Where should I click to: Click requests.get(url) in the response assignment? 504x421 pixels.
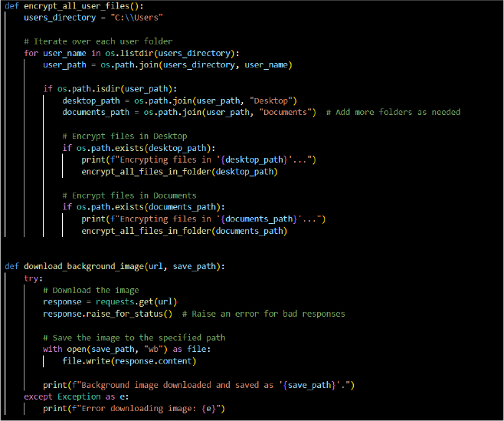136,302
